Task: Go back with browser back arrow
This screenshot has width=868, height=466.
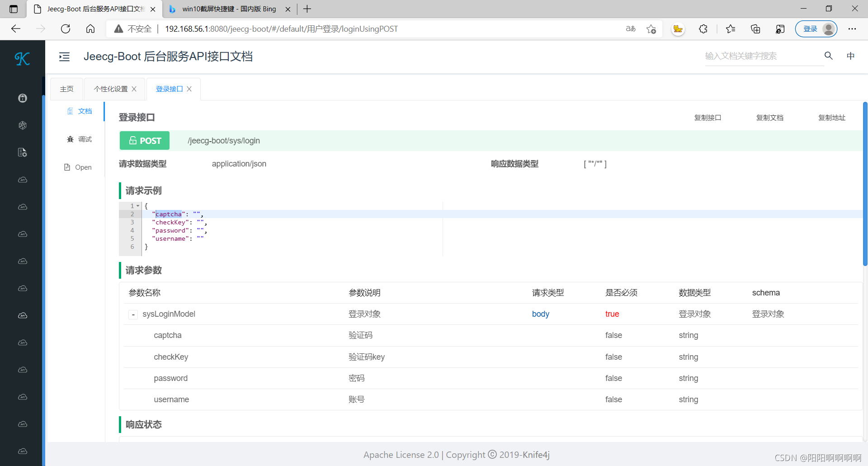Action: tap(16, 29)
